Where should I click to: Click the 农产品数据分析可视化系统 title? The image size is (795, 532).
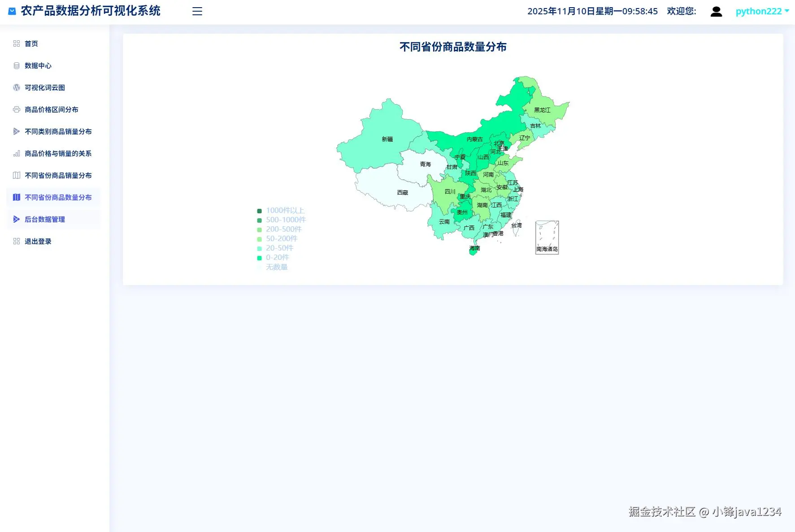tap(91, 11)
